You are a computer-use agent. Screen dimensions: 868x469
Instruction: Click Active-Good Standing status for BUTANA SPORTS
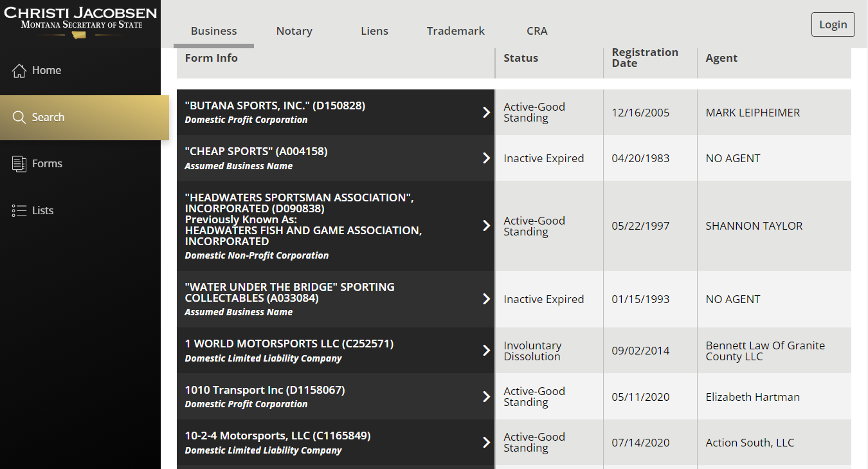pyautogui.click(x=534, y=113)
